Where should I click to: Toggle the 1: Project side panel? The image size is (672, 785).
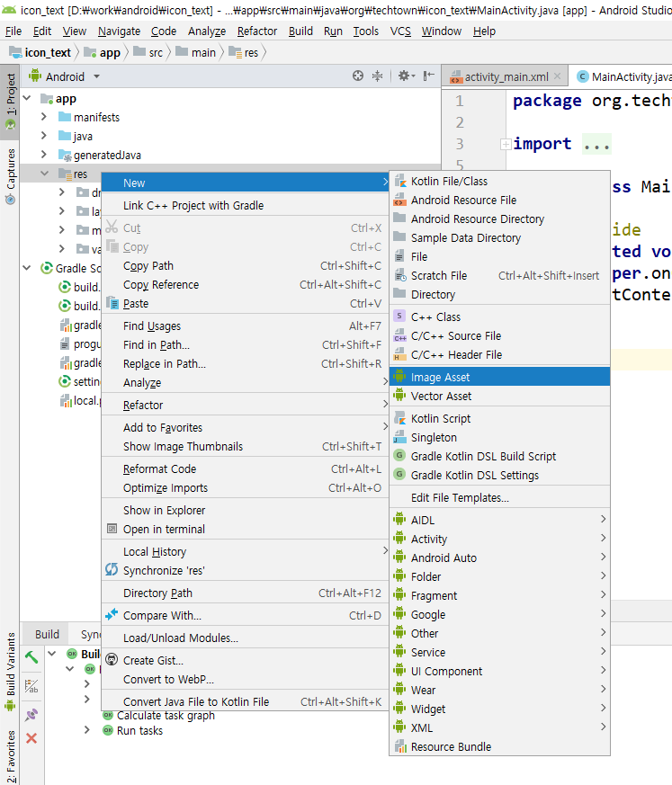(10, 101)
